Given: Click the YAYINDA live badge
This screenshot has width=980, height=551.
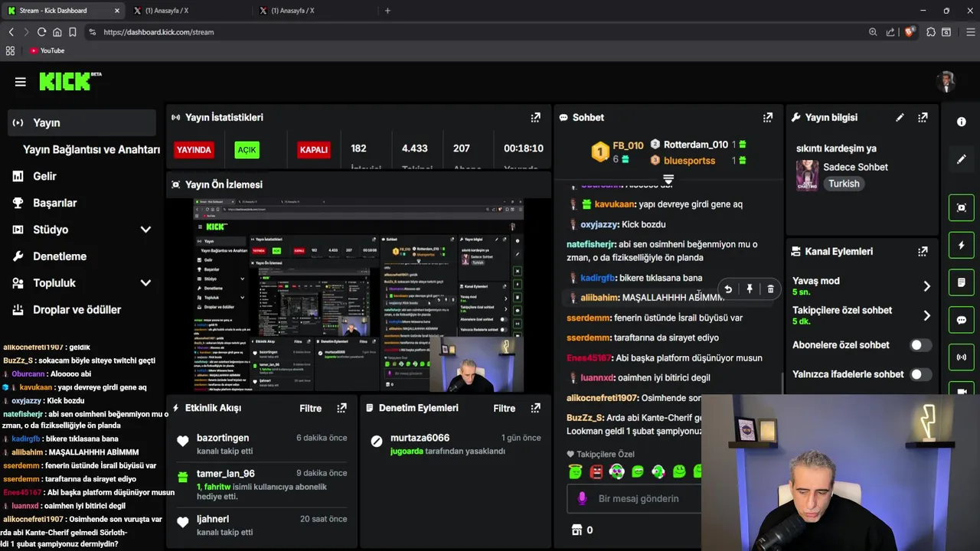Looking at the screenshot, I should 194,150.
